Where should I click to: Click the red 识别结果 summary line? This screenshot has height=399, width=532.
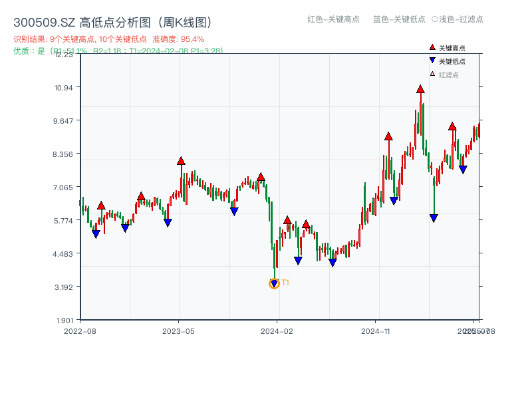coord(108,39)
